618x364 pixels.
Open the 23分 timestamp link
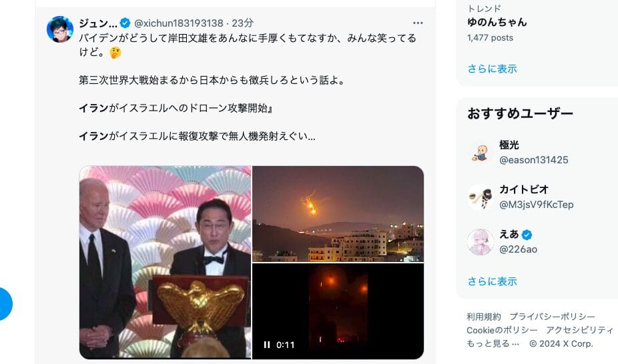coord(242,23)
